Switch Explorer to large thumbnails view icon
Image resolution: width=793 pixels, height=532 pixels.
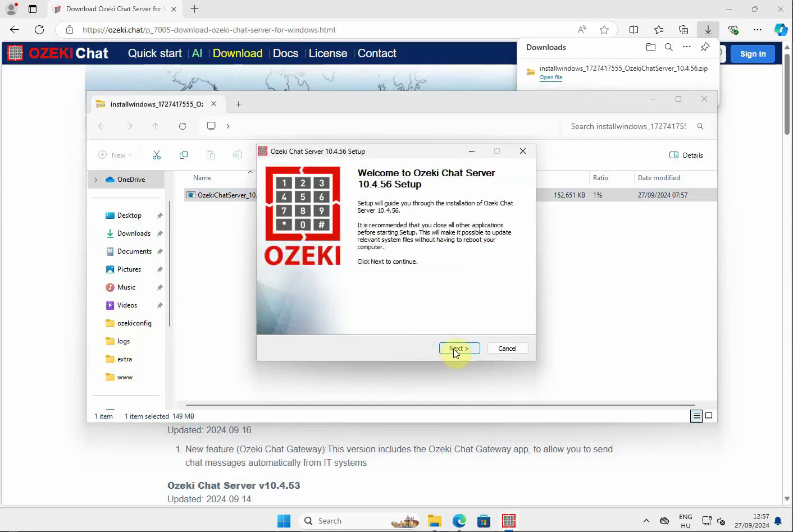(709, 416)
